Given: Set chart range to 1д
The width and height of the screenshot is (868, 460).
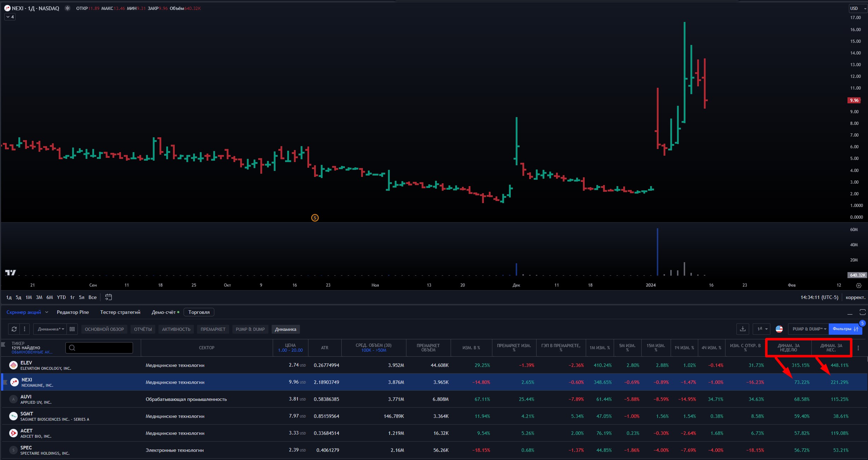Looking at the screenshot, I should (9, 298).
